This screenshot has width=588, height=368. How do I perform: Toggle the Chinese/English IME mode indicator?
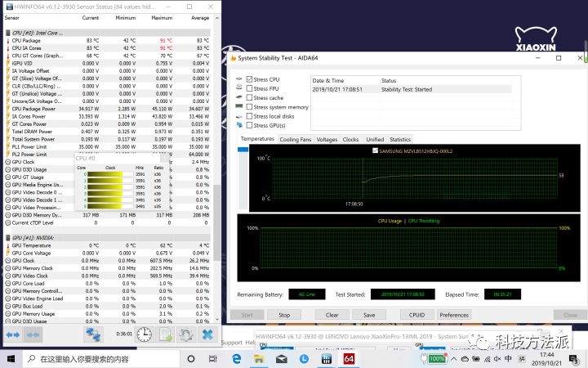point(508,359)
